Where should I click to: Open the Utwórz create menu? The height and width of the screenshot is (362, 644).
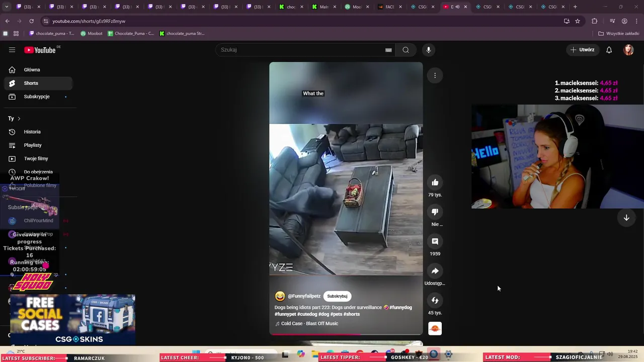(x=583, y=50)
